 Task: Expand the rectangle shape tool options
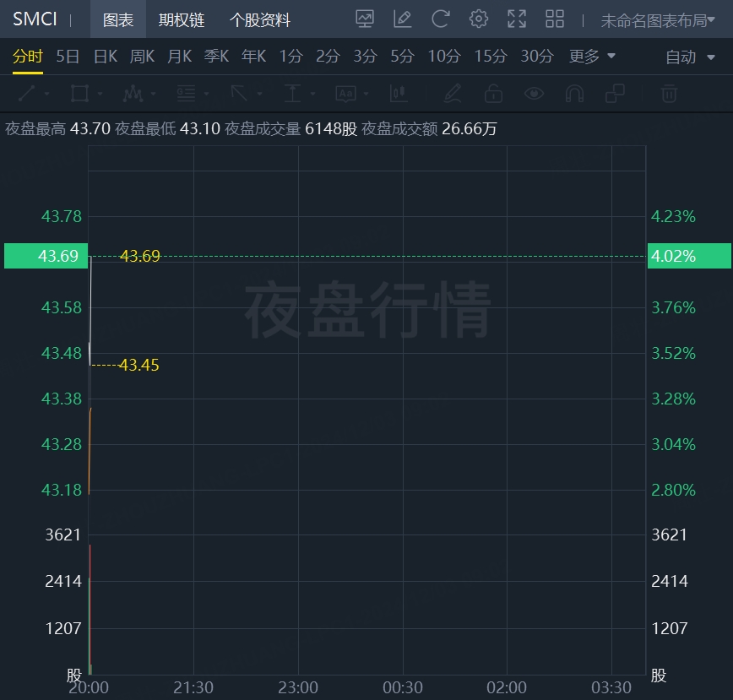[x=100, y=94]
